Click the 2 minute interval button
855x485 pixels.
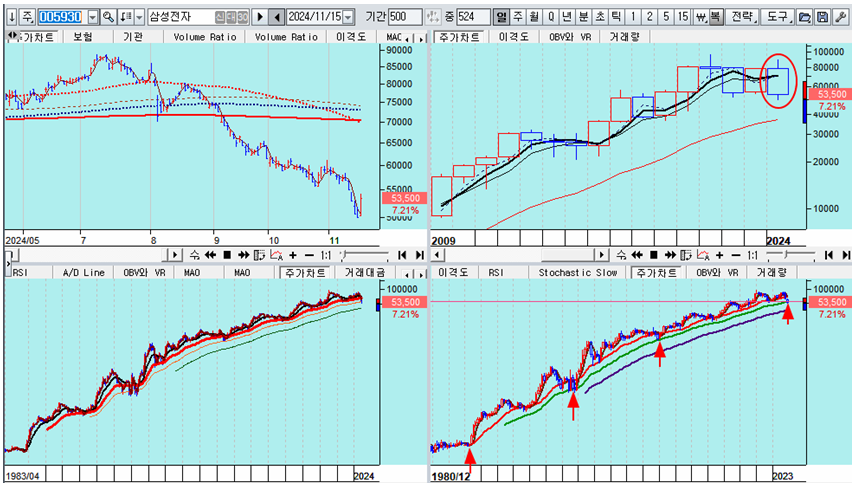coord(649,17)
